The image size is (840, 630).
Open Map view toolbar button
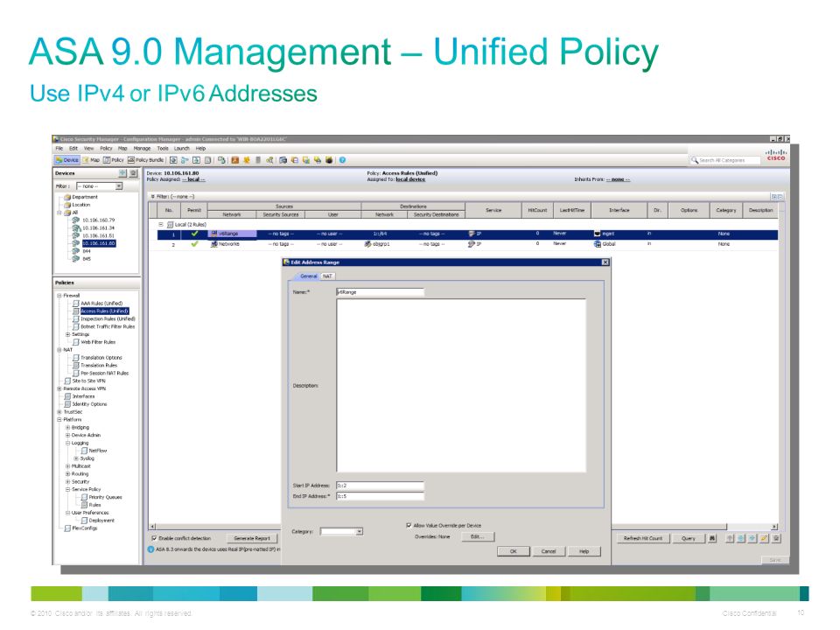[x=91, y=160]
